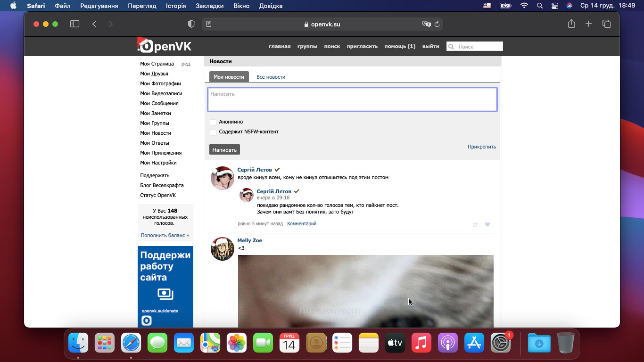The width and height of the screenshot is (644, 362).
Task: Open the Історія menu in menu bar
Action: 176,6
